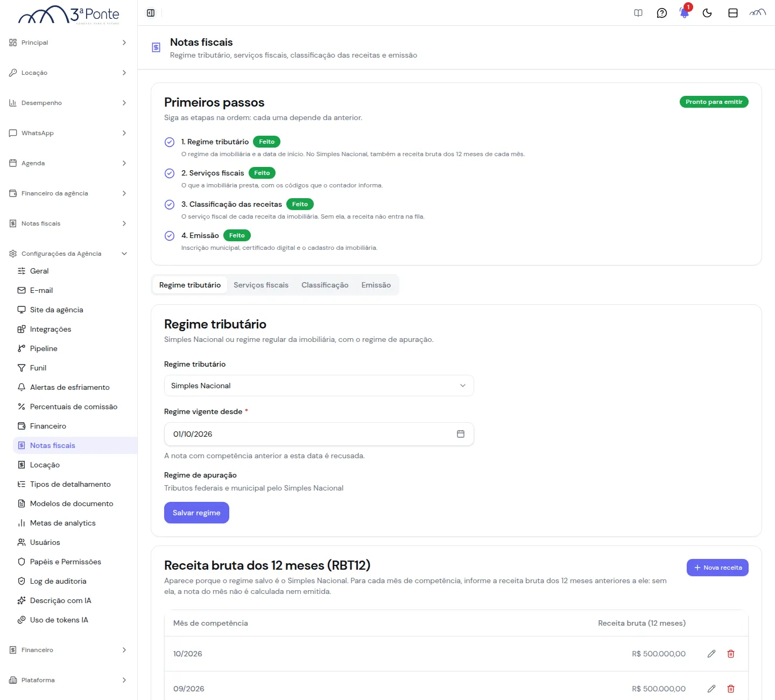
Task: Open Log de auditoria
Action: coord(75,581)
